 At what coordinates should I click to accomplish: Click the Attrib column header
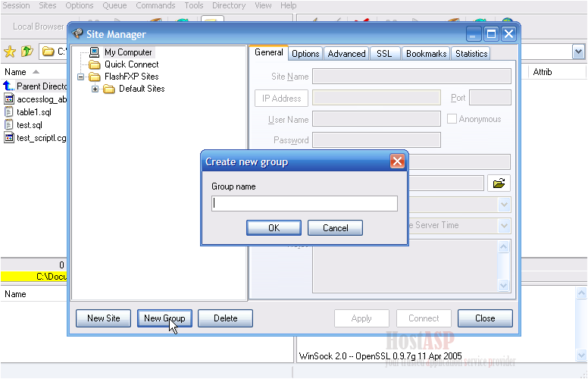coord(543,72)
